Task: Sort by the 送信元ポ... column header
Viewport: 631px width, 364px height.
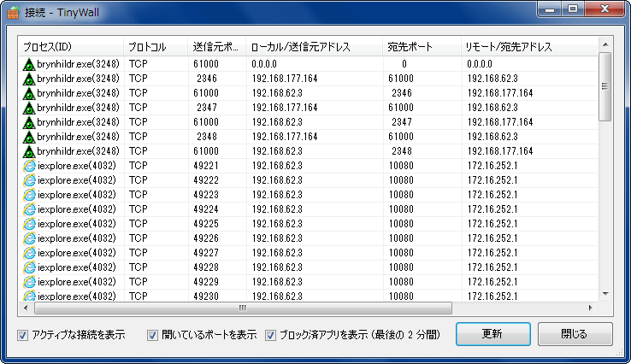Action: 217,47
